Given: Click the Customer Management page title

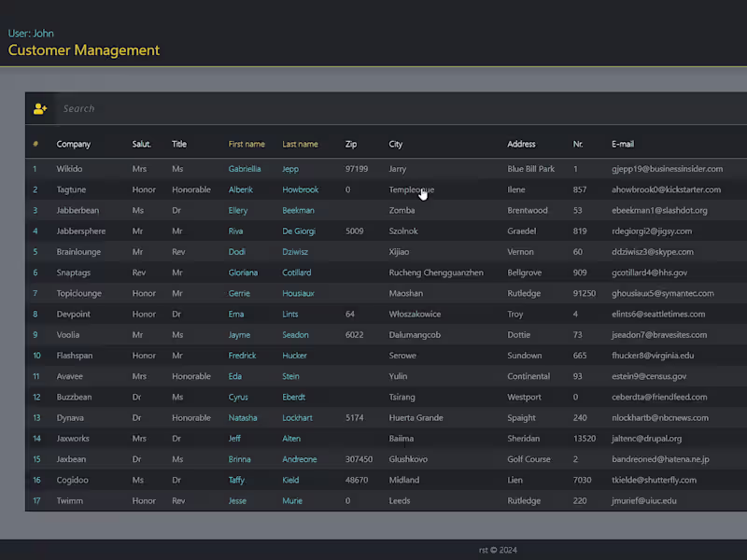Looking at the screenshot, I should click(84, 50).
